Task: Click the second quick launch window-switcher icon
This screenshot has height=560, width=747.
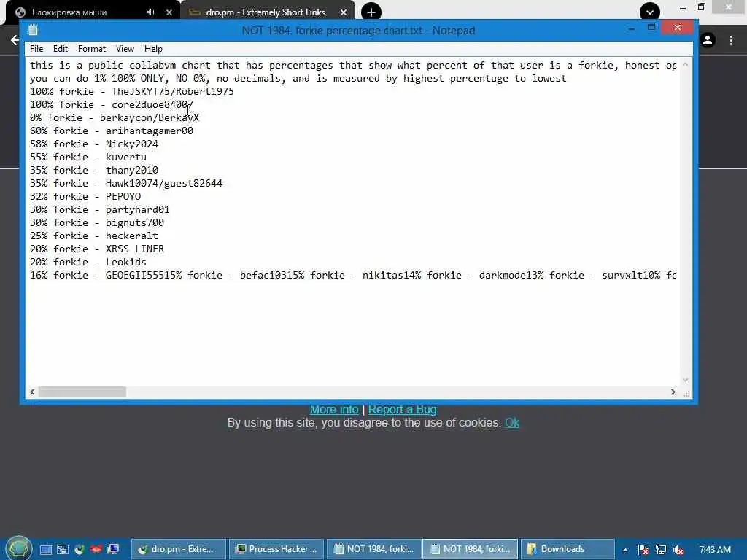Action: point(63,550)
